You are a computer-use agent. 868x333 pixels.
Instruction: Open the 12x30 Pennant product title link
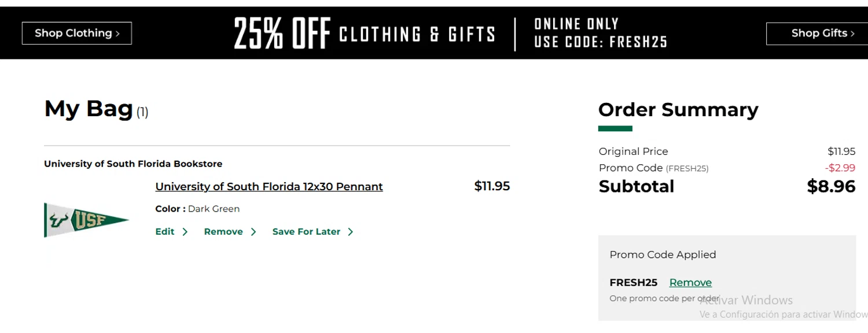(x=269, y=187)
